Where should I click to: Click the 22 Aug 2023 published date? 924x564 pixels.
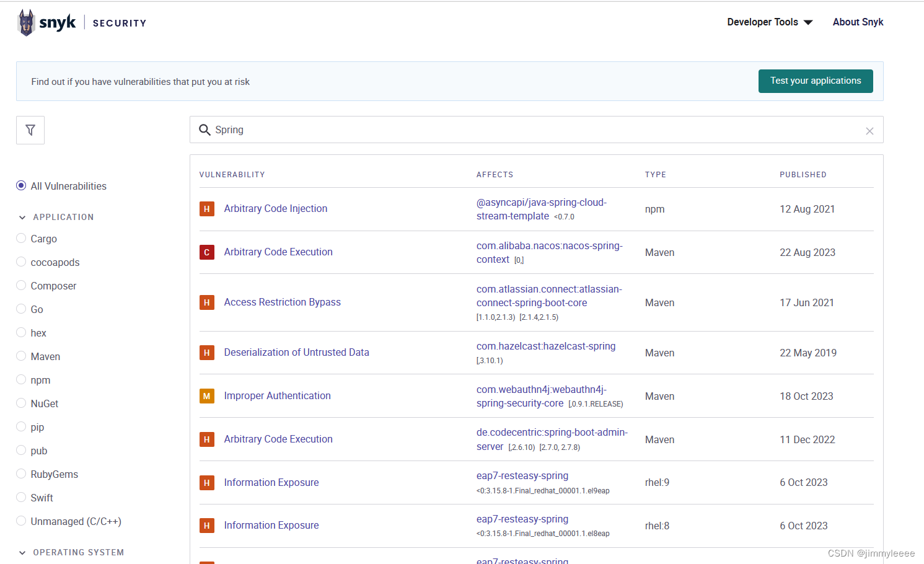click(807, 253)
